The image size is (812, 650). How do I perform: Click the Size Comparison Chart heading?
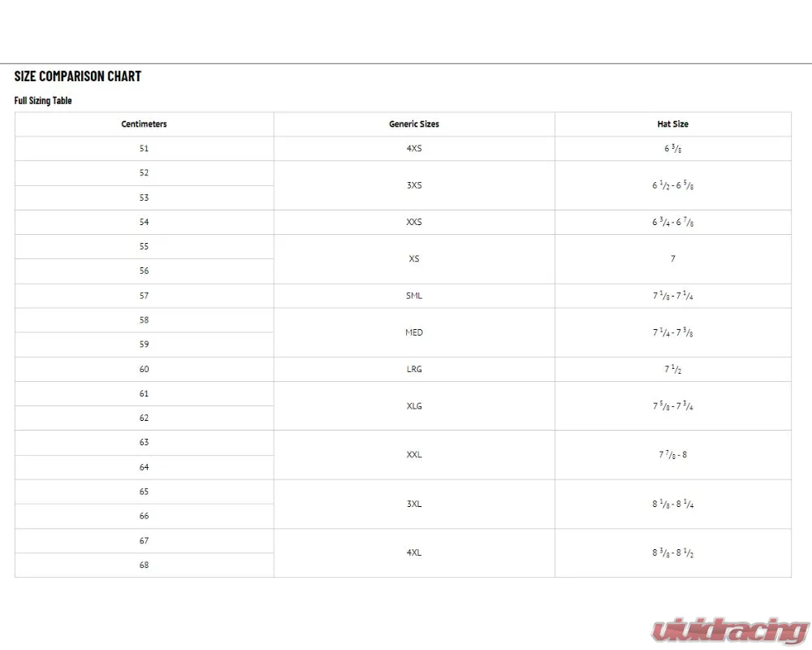click(x=78, y=76)
